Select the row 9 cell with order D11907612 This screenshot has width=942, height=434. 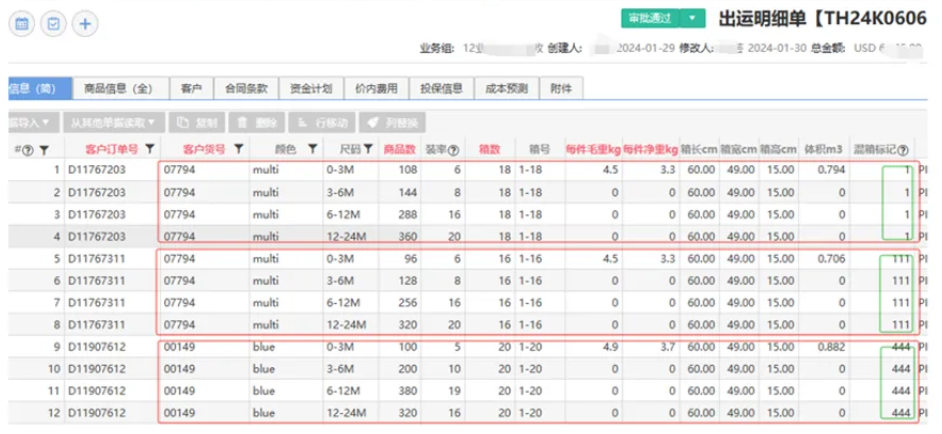96,349
